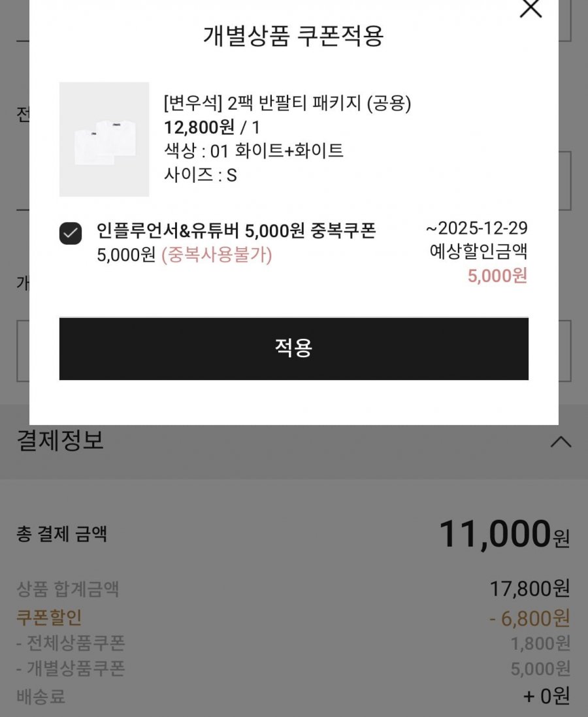Tap the white t-shirt product thumbnail
This screenshot has width=588, height=717.
pos(105,139)
